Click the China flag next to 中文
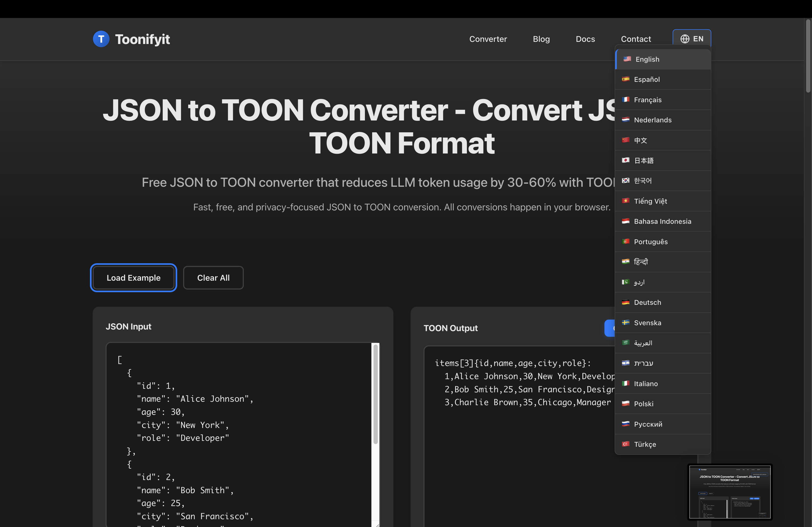The height and width of the screenshot is (527, 812). (x=625, y=140)
